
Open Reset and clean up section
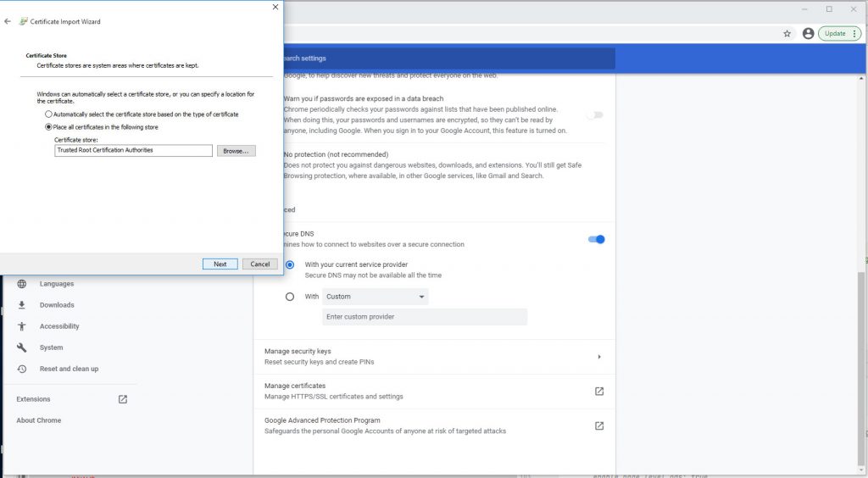pos(69,369)
